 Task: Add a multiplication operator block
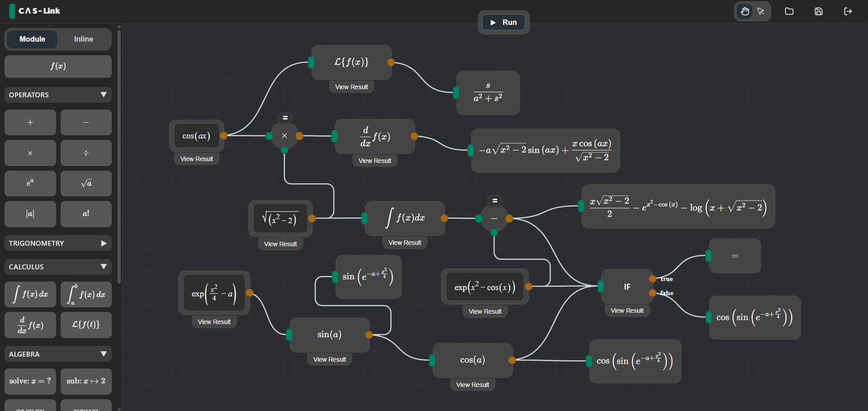pyautogui.click(x=30, y=153)
